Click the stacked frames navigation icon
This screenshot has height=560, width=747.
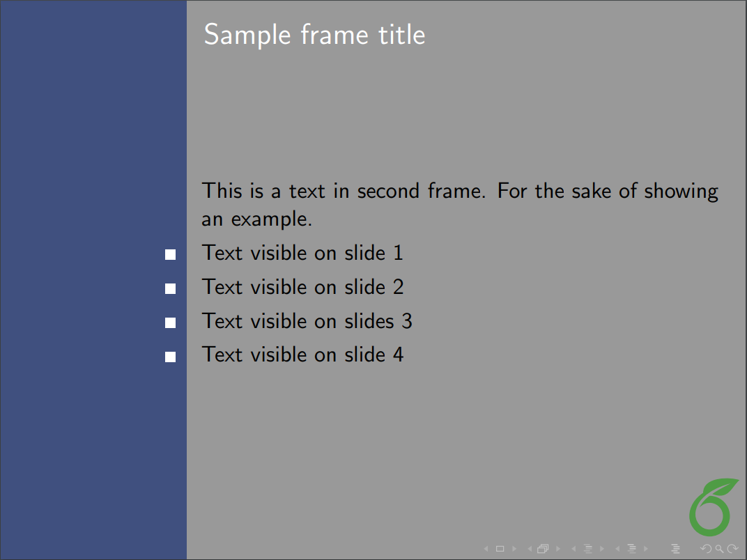coord(543,549)
